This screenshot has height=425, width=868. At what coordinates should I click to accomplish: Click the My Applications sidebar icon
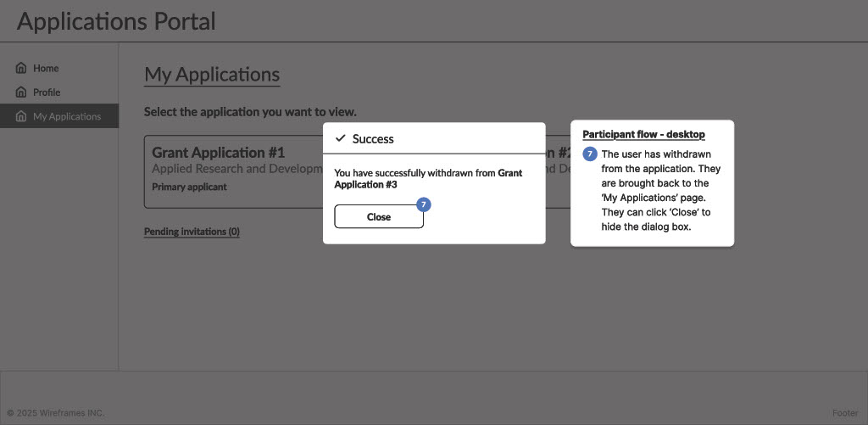pyautogui.click(x=21, y=116)
